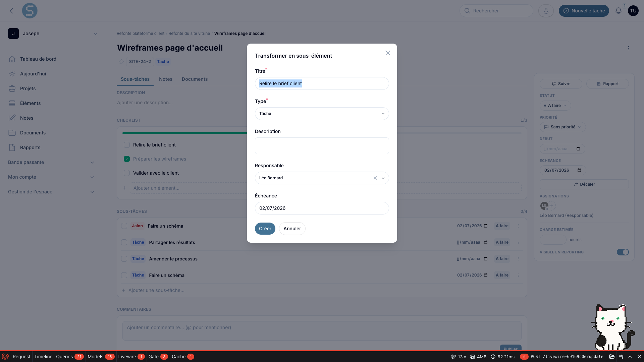Open Rapports in the sidebar
644x362 pixels.
click(x=30, y=147)
